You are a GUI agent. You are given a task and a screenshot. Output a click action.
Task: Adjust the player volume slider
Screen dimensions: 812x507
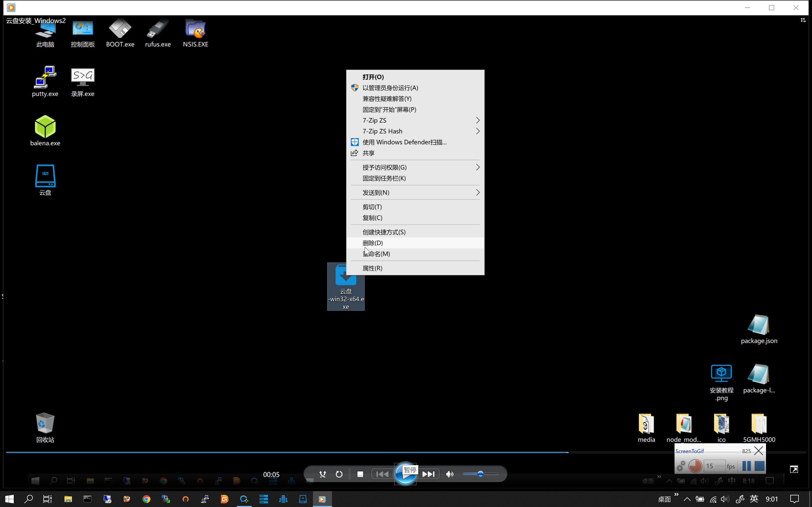click(x=481, y=474)
